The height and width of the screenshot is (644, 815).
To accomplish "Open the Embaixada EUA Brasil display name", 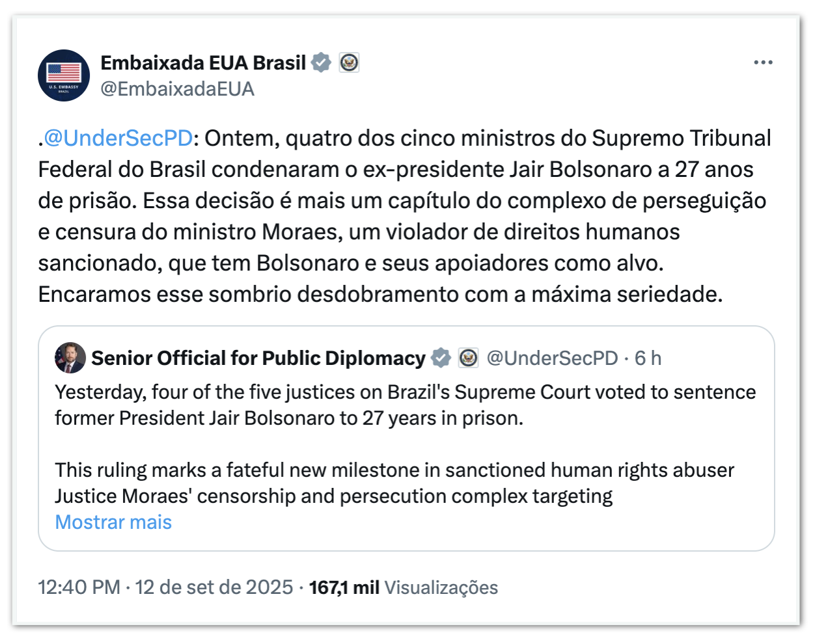I will 203,62.
